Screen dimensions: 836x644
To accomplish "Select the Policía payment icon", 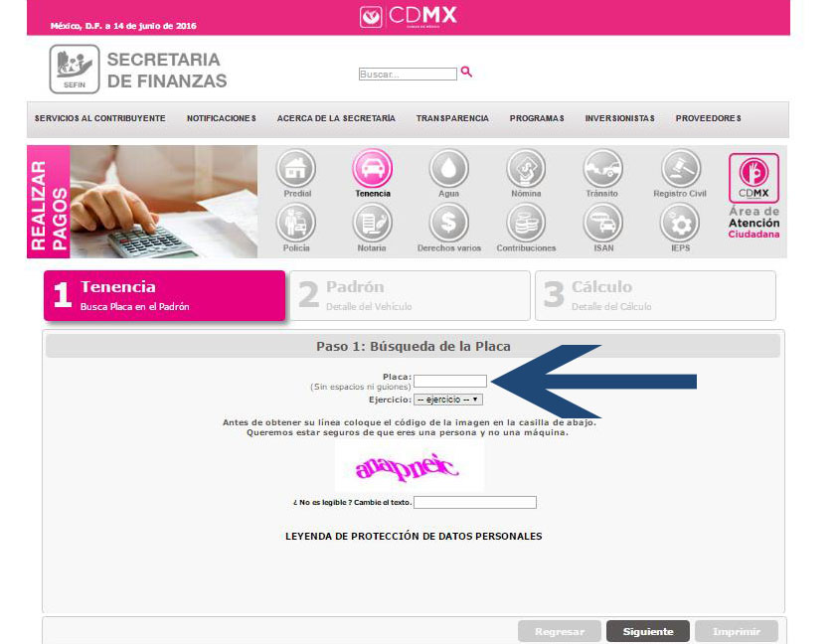I will [x=296, y=223].
